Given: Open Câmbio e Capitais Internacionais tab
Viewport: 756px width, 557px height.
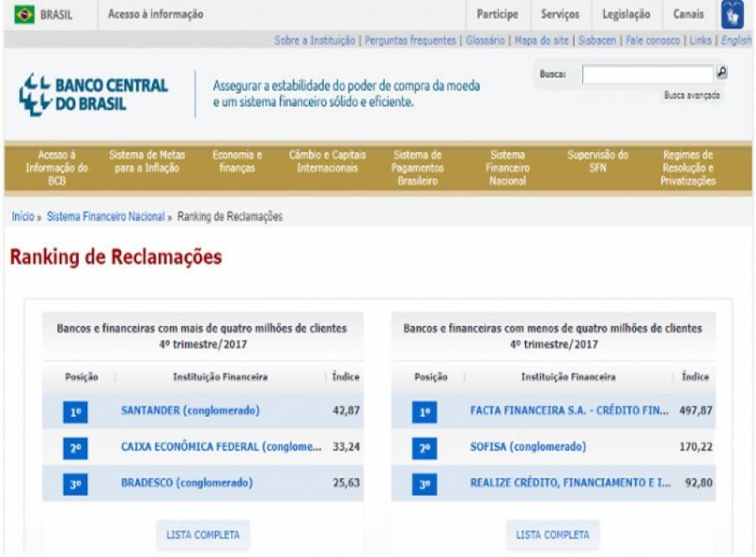Looking at the screenshot, I should [x=327, y=161].
